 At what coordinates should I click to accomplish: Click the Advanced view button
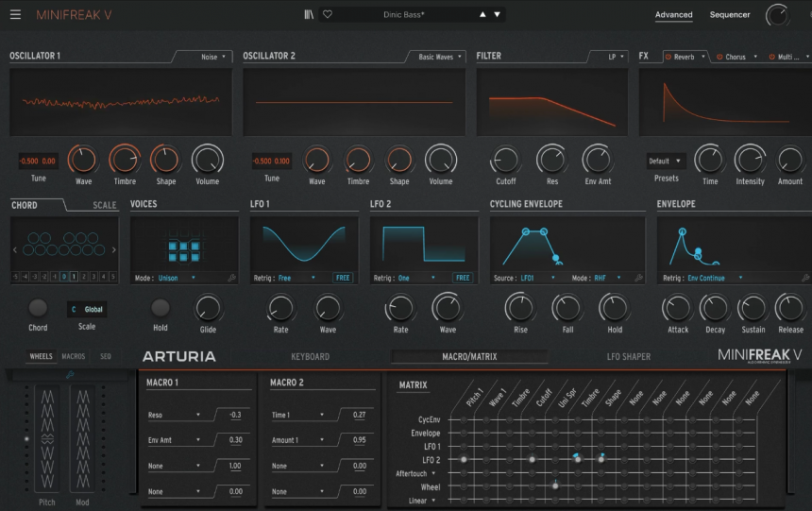673,14
